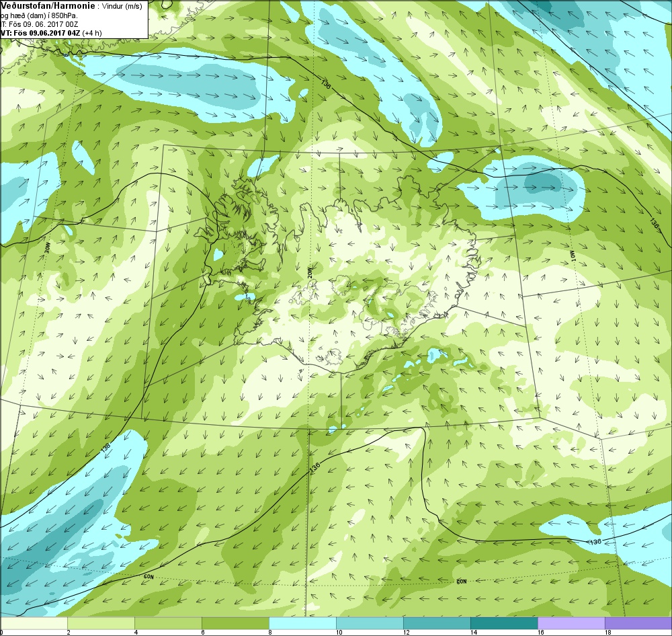Click the legend value 18
This screenshot has width=672, height=636.
[607, 632]
